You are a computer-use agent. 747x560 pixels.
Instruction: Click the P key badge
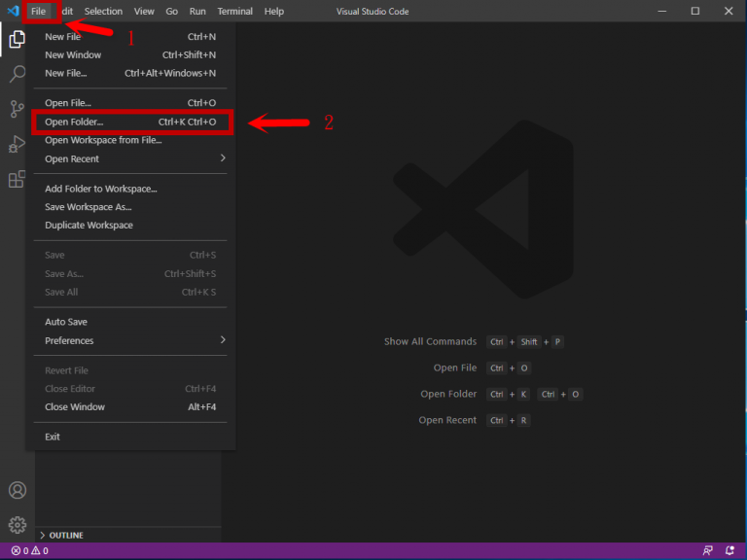(x=557, y=342)
